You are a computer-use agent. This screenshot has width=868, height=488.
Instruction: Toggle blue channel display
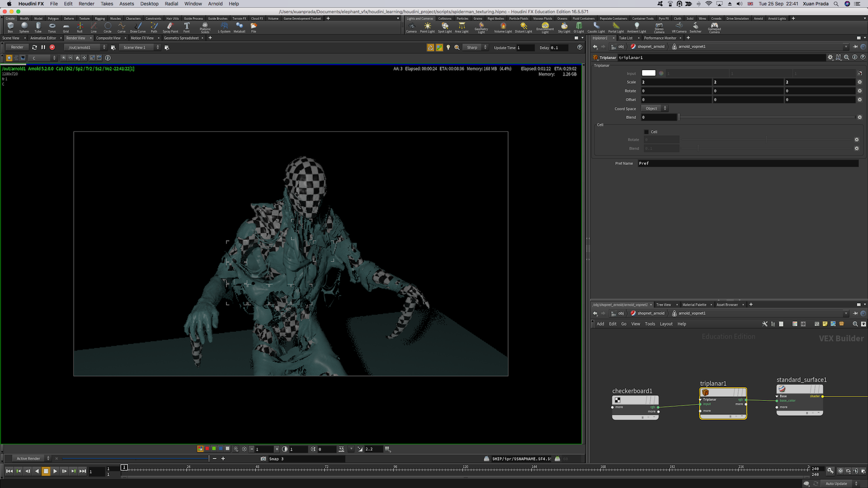pos(221,449)
